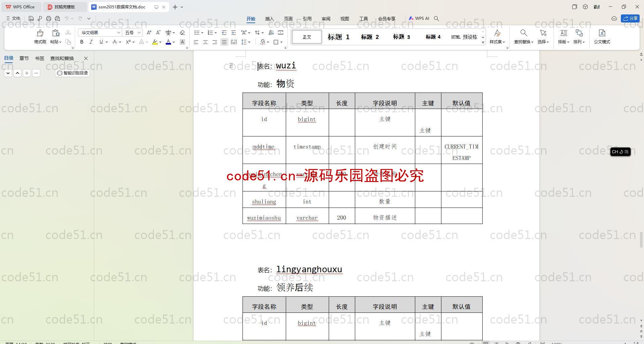Increase font size with A+ icon
Image resolution: width=644 pixels, height=344 pixels.
click(x=149, y=33)
